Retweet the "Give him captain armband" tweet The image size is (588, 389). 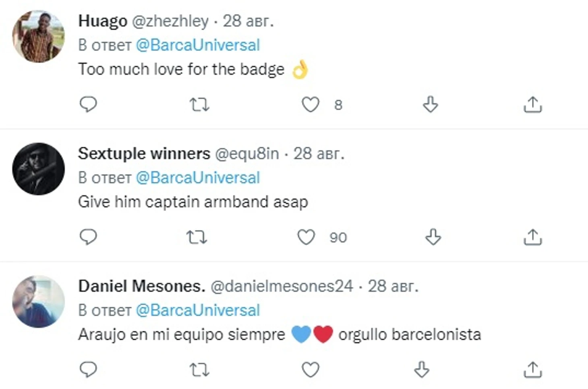pos(197,237)
